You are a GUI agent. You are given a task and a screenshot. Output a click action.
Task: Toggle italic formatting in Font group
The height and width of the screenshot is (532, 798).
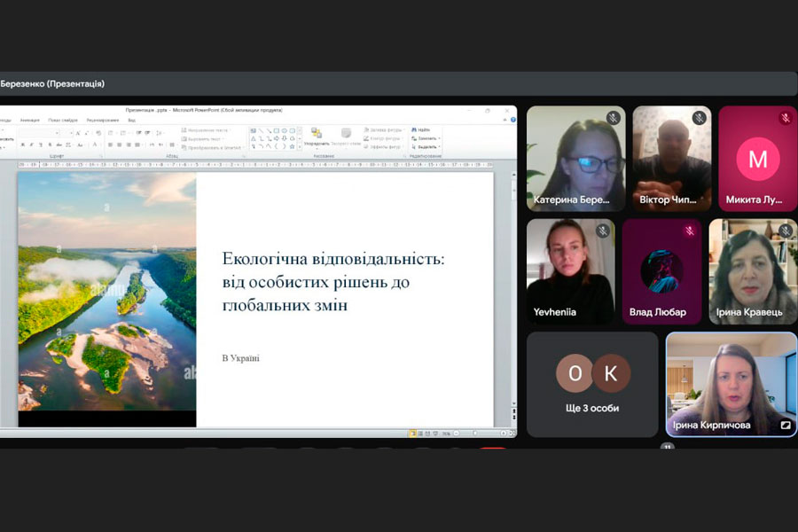click(x=30, y=145)
